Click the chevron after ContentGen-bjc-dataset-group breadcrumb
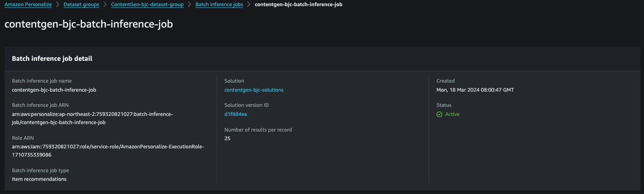This screenshot has height=194, width=644. click(189, 5)
